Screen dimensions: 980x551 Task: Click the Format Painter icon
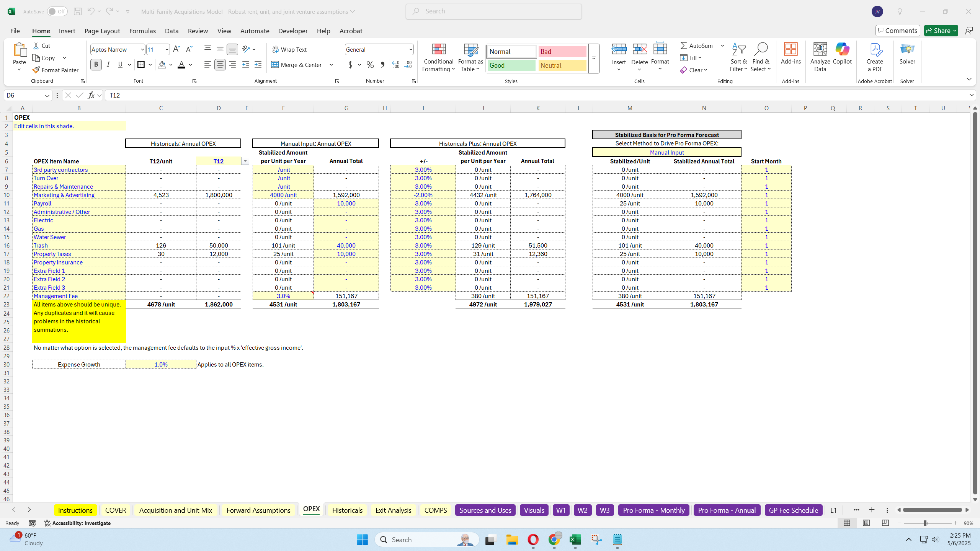pos(36,70)
